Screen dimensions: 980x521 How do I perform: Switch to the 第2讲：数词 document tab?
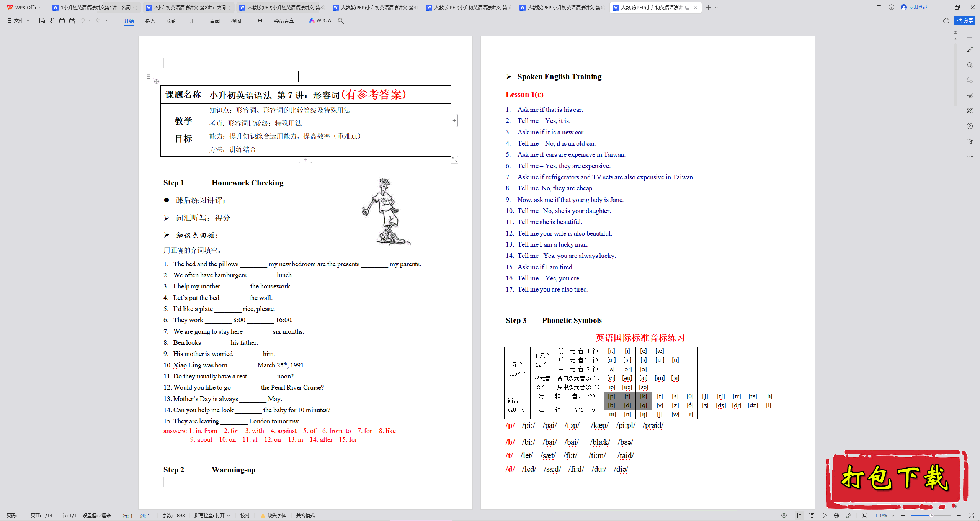click(x=188, y=7)
